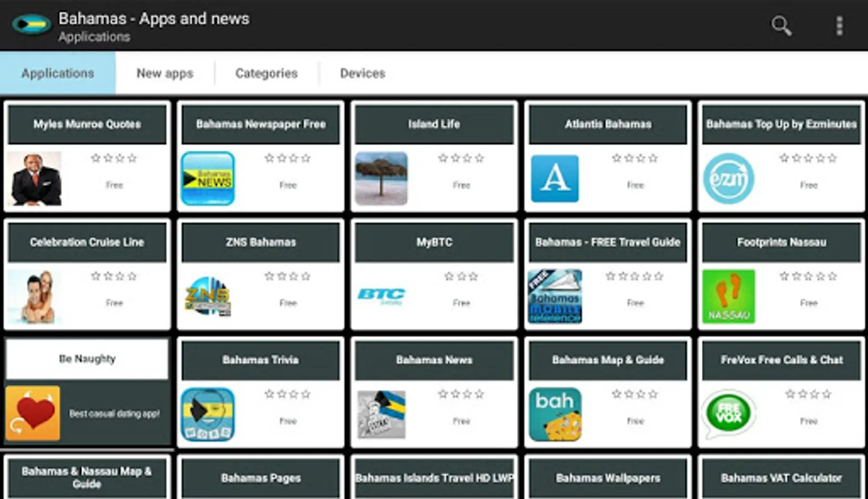Open Bahamas - FREE Travel Guide title
This screenshot has width=868, height=499.
(x=608, y=242)
